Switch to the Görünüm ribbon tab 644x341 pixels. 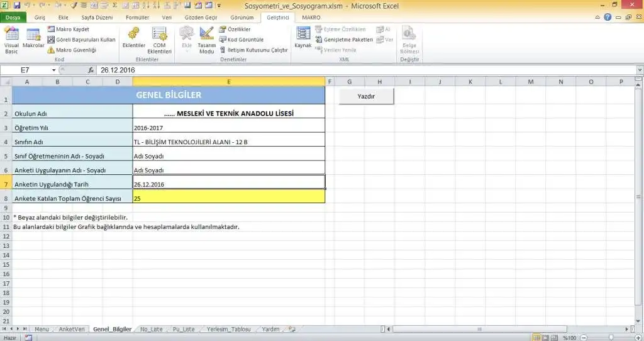(x=242, y=17)
